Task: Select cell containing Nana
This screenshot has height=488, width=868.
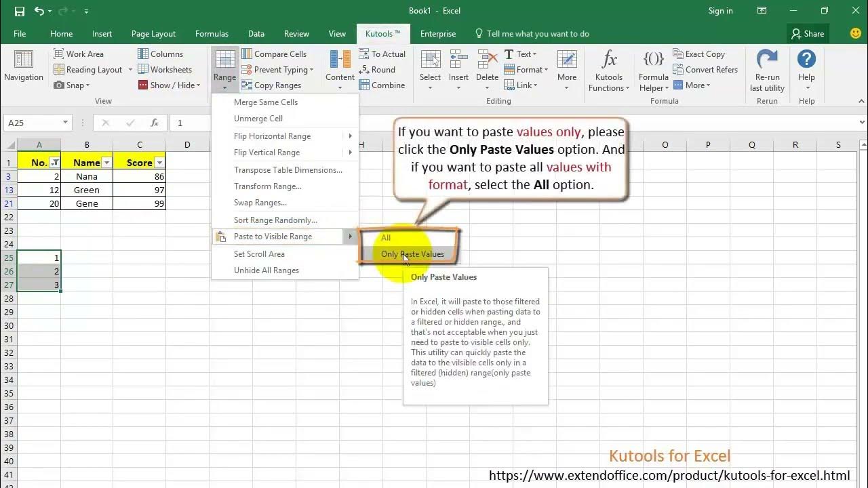Action: (87, 176)
